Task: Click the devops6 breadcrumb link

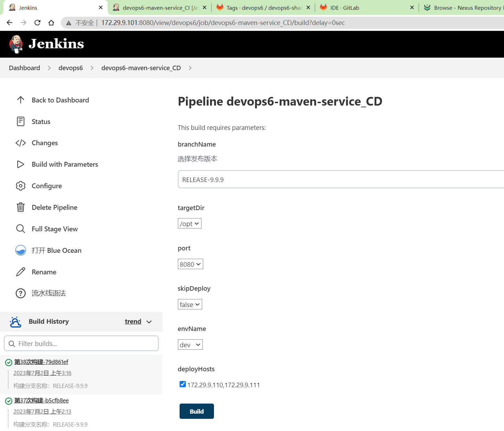Action: (71, 68)
